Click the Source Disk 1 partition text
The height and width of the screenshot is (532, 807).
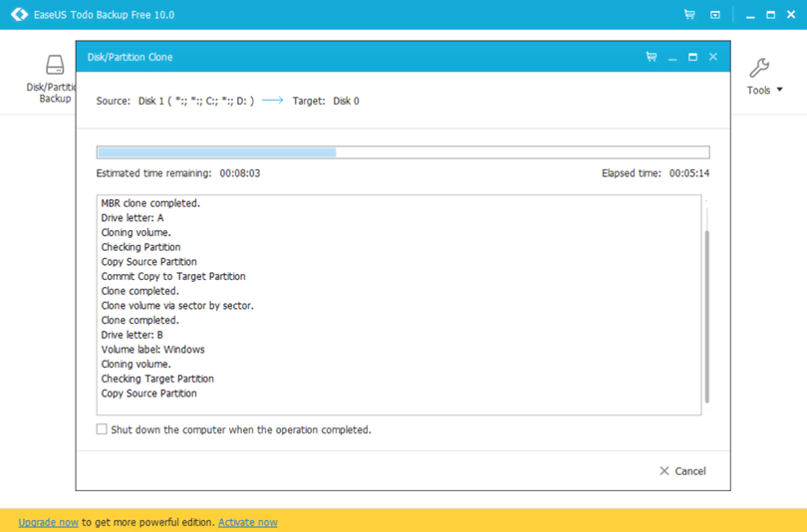point(196,101)
